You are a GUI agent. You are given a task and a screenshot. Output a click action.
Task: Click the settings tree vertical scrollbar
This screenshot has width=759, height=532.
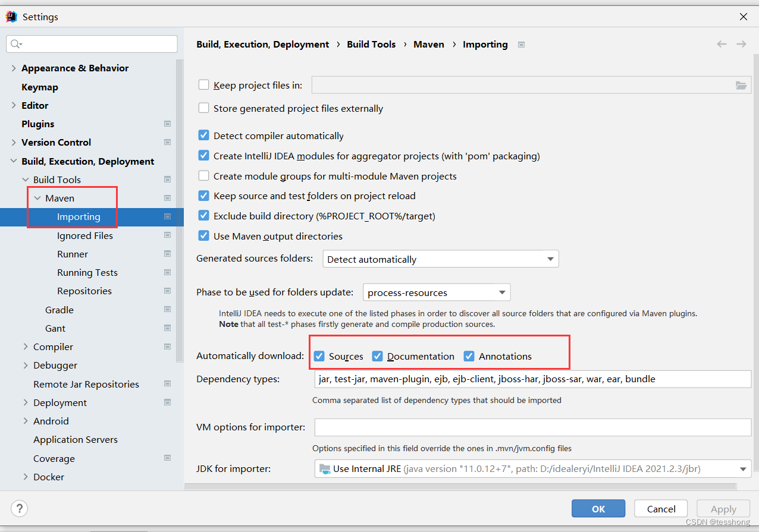[180, 211]
